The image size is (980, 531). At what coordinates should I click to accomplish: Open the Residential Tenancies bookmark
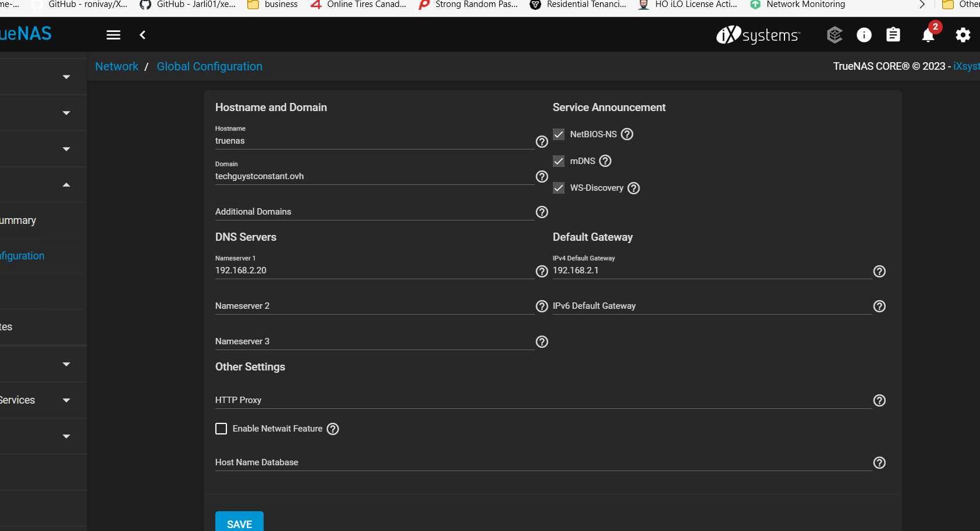578,5
